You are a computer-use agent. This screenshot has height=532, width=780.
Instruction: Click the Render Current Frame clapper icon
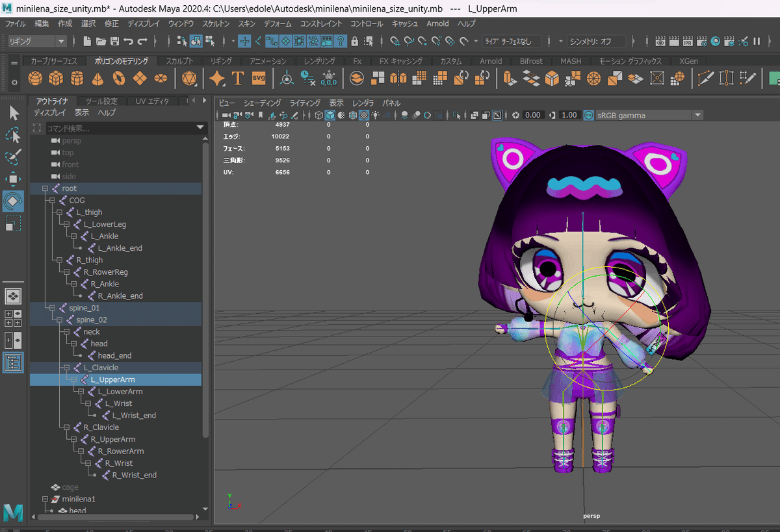point(674,41)
